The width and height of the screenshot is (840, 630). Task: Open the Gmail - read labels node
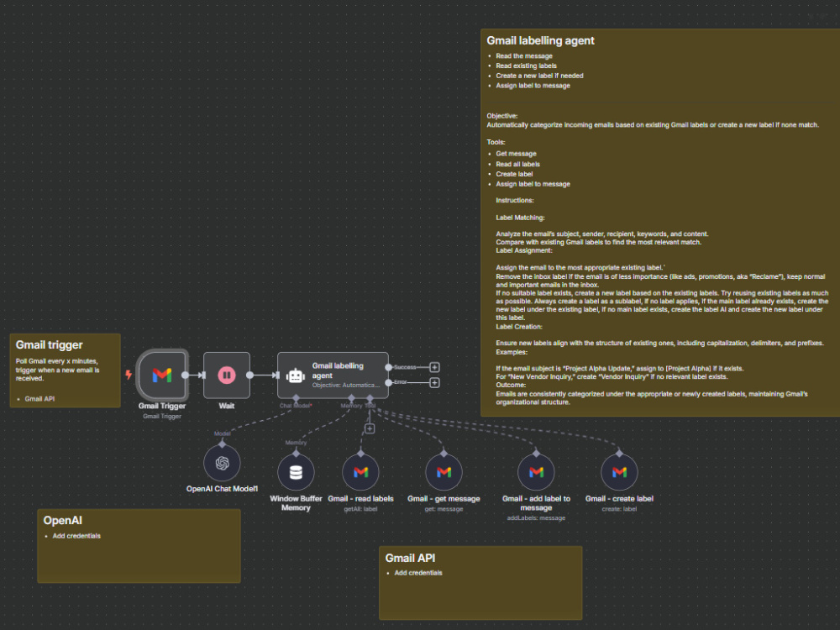click(x=360, y=472)
